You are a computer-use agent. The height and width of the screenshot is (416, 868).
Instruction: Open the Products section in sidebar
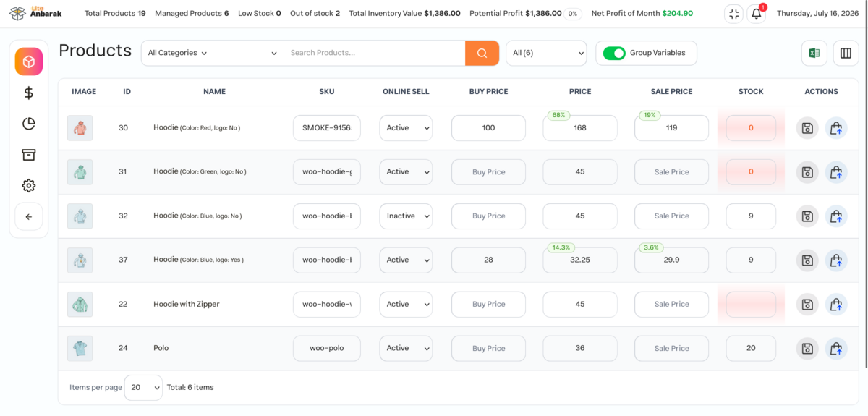tap(29, 61)
